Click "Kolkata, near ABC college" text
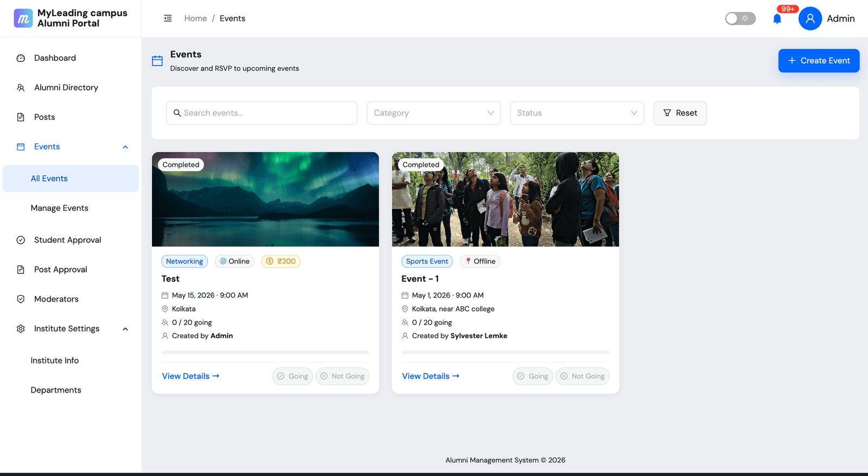The width and height of the screenshot is (868, 476). (453, 309)
